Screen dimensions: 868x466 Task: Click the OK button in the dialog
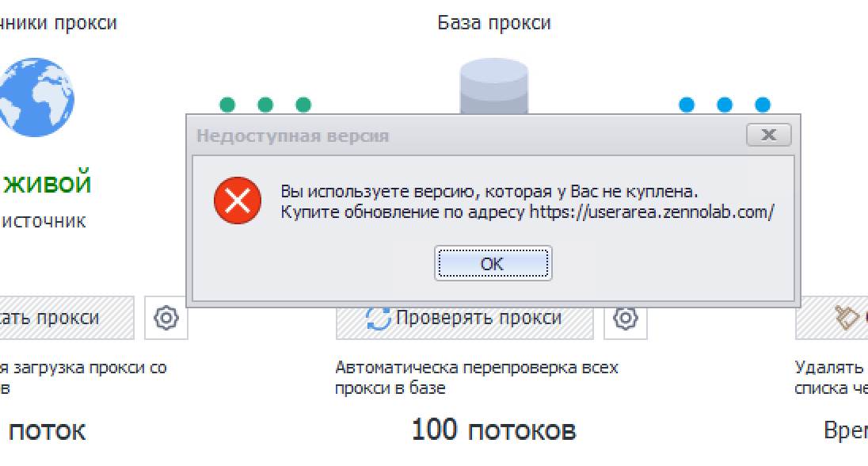click(x=493, y=264)
